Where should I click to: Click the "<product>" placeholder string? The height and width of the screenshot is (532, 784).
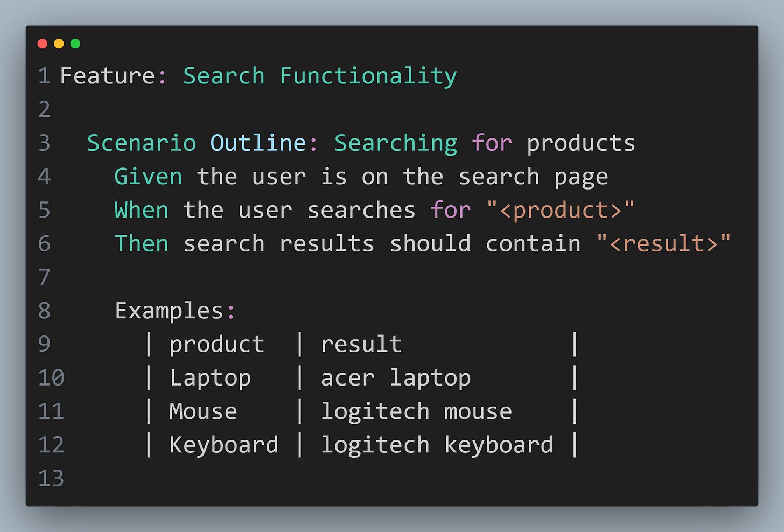click(x=561, y=211)
